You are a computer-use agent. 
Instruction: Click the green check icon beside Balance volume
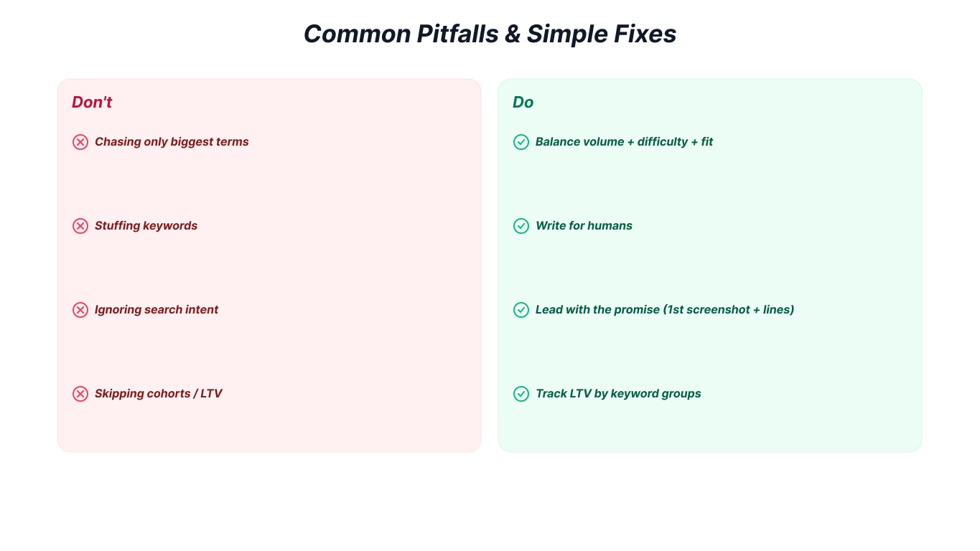(x=521, y=142)
